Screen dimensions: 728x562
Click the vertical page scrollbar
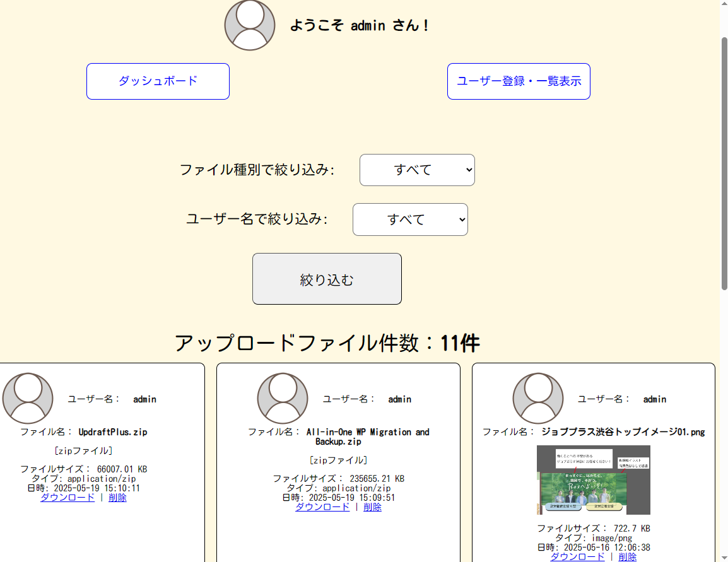(x=724, y=163)
